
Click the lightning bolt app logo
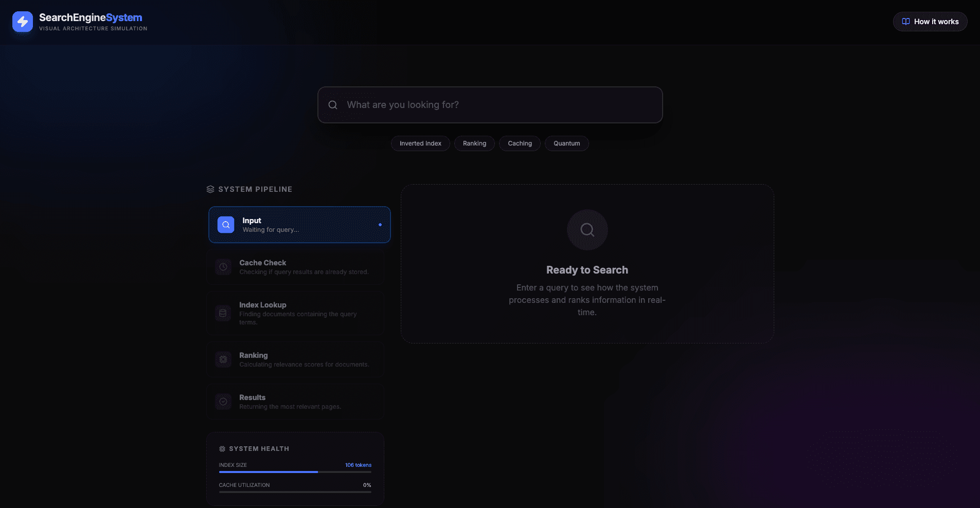pyautogui.click(x=23, y=22)
